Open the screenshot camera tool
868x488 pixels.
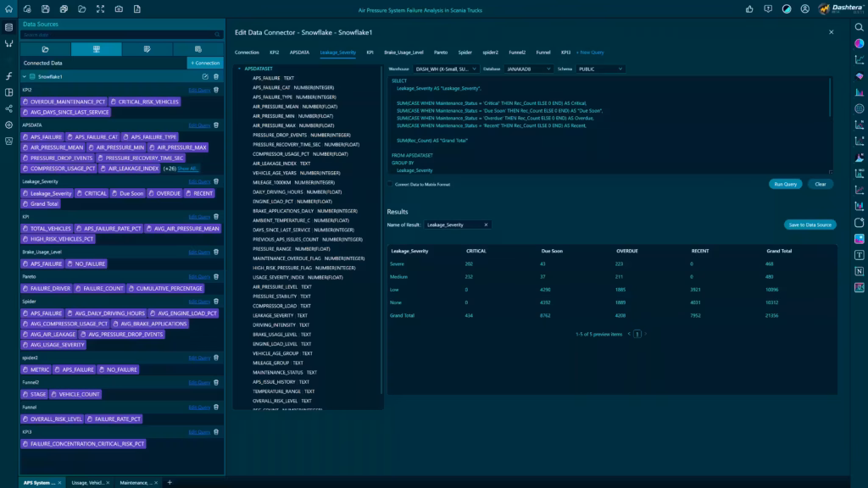point(119,8)
